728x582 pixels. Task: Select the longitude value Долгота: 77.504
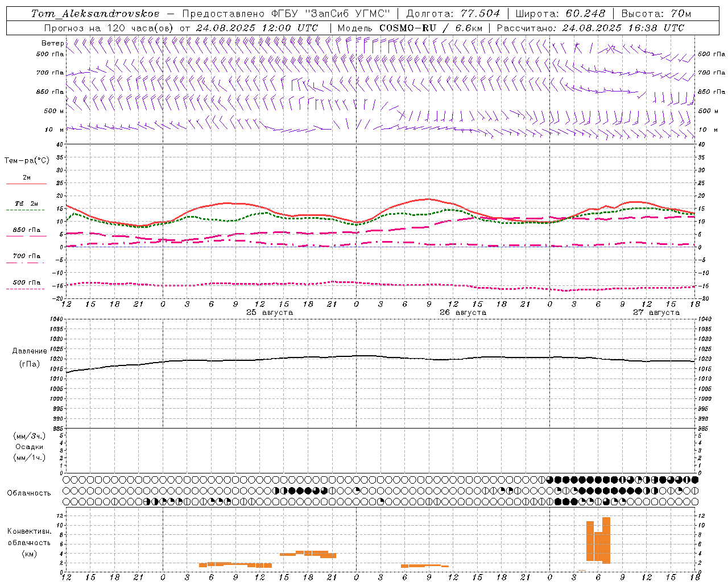click(453, 14)
